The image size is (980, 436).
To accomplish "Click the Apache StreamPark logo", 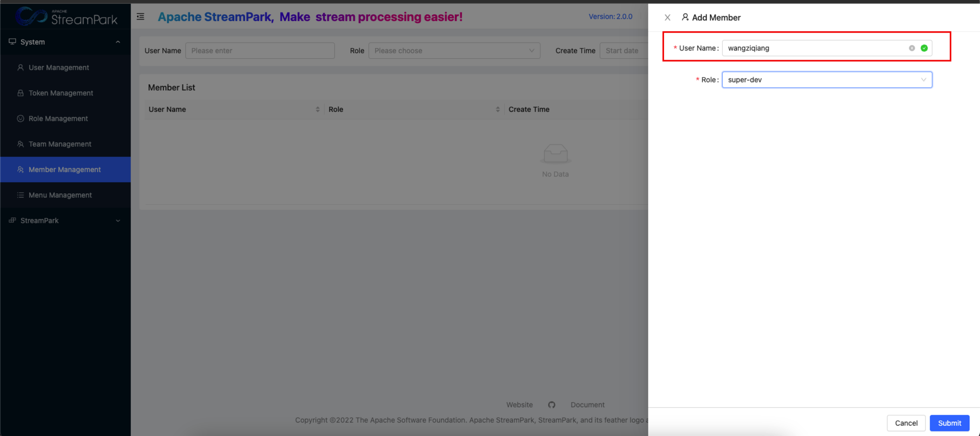I will point(66,16).
